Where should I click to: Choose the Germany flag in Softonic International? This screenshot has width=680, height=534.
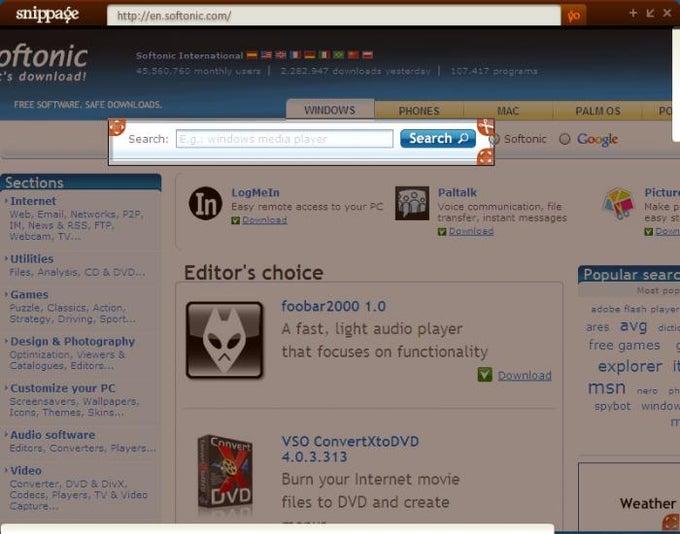tap(310, 55)
